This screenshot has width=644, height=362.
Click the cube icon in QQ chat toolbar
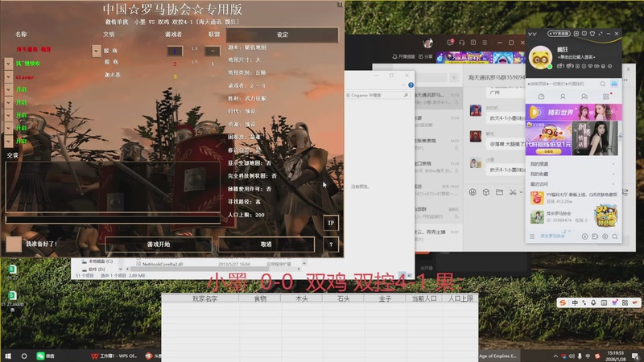tap(486, 192)
